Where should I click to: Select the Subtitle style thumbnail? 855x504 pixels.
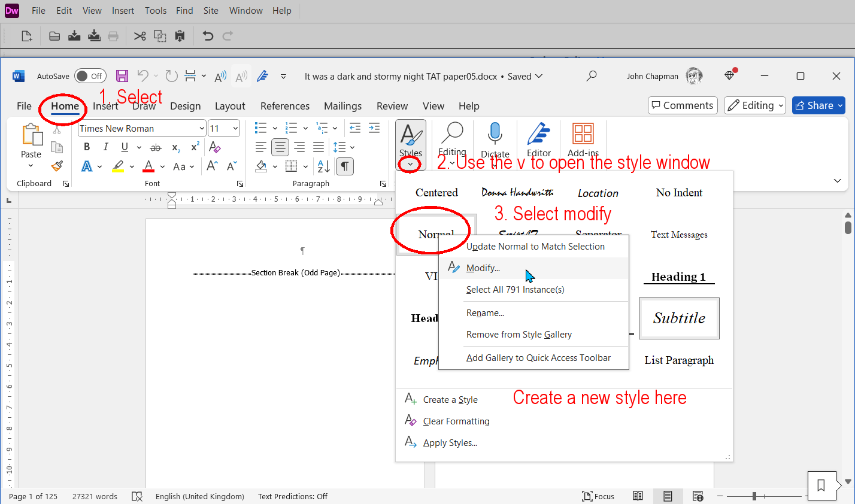(679, 318)
